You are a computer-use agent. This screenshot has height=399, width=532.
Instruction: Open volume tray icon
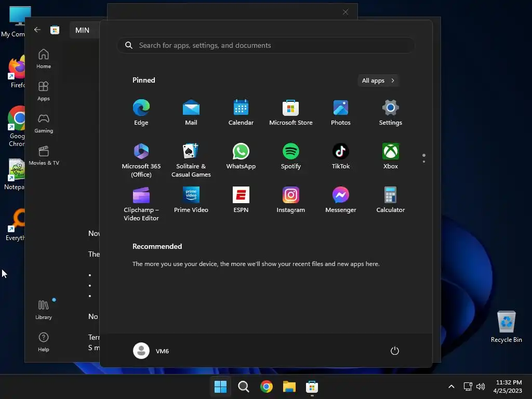point(481,387)
